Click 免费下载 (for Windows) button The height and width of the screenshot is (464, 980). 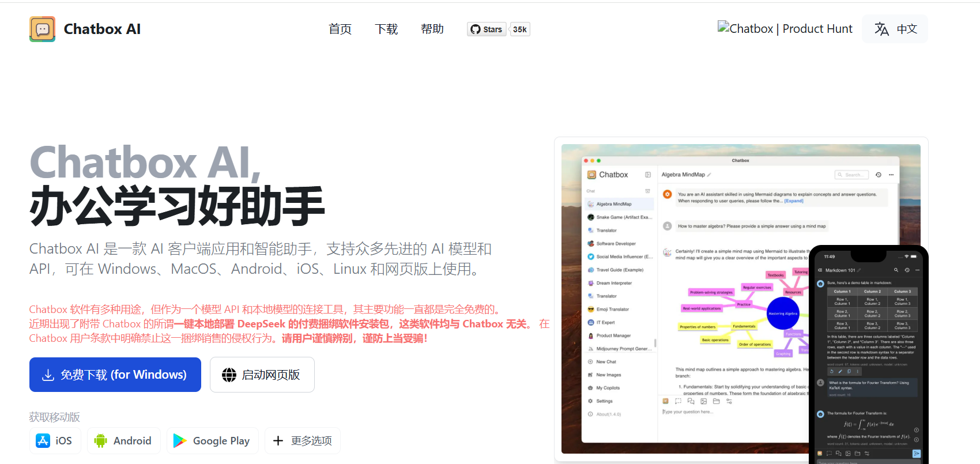[x=115, y=375]
